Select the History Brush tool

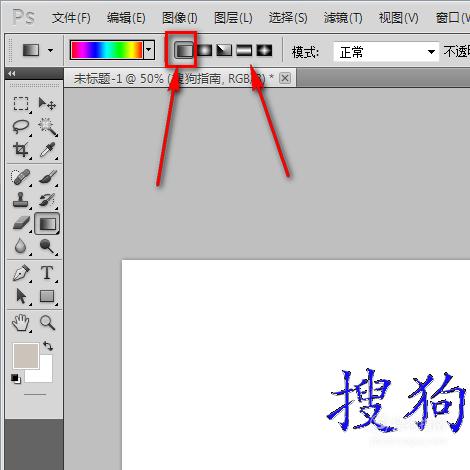point(47,200)
